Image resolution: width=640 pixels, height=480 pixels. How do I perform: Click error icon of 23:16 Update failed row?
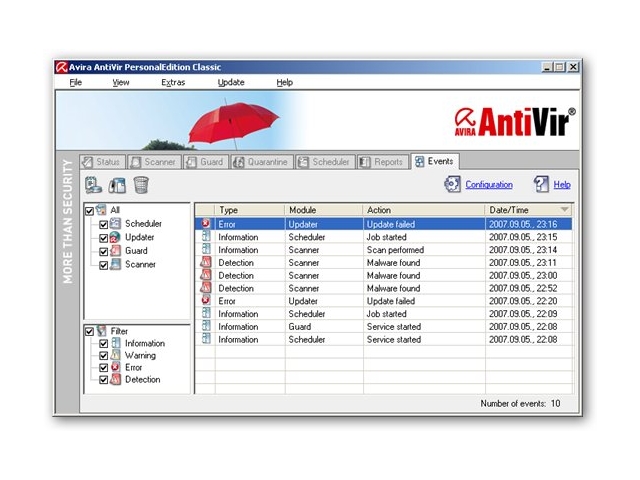pos(206,224)
